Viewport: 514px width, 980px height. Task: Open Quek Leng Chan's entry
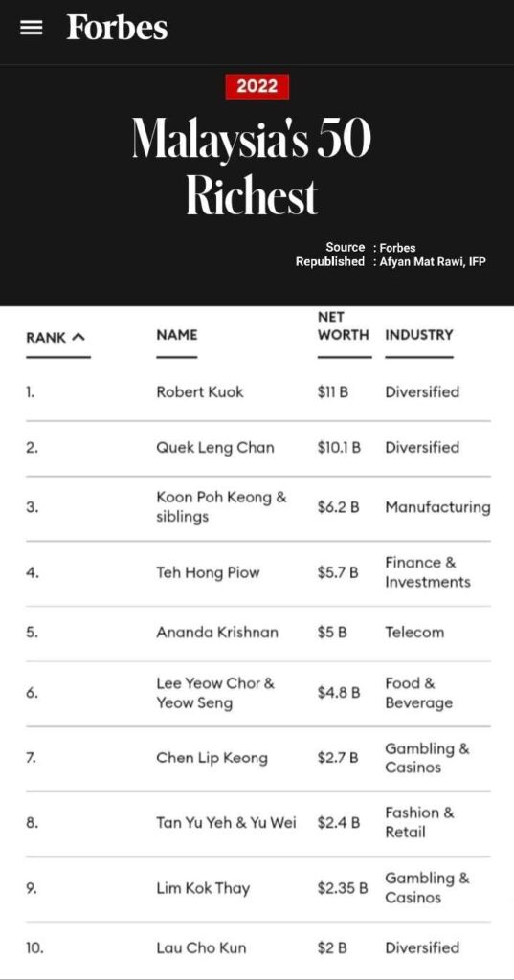215,448
